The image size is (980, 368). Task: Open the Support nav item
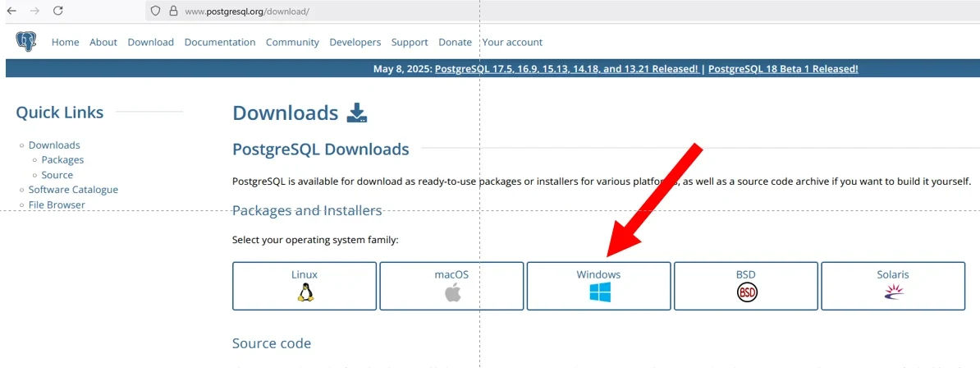point(410,43)
